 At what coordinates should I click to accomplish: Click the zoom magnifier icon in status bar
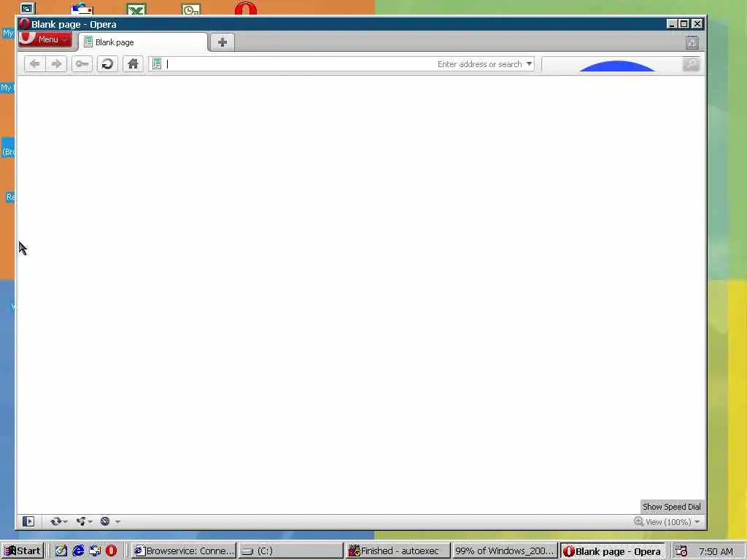pyautogui.click(x=638, y=521)
